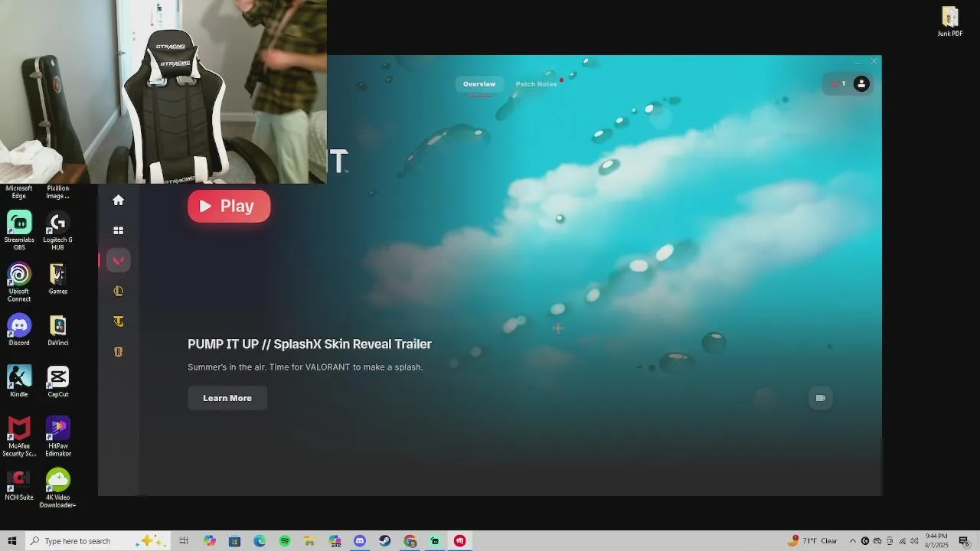Switch to the Overview tab
Screen dimensions: 980x551
coord(479,84)
